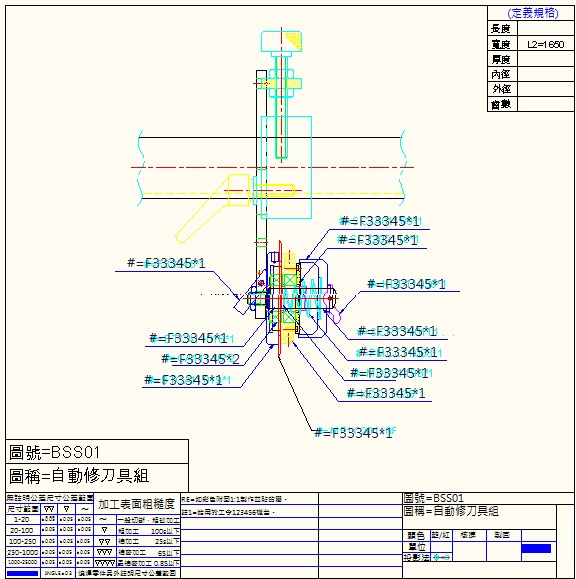Click the empty 齒數 value cell
Screen dimensions: 576x579
[545, 104]
